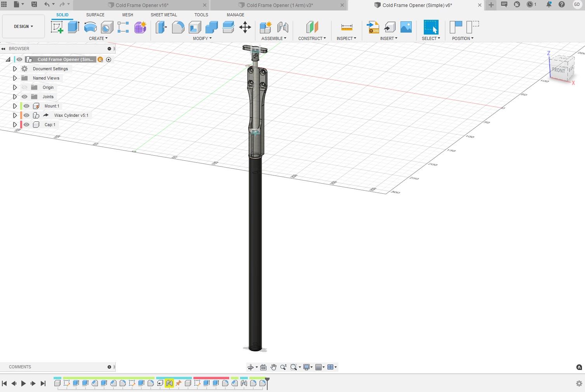Click the Save icon
This screenshot has width=585, height=392.
point(34,4)
